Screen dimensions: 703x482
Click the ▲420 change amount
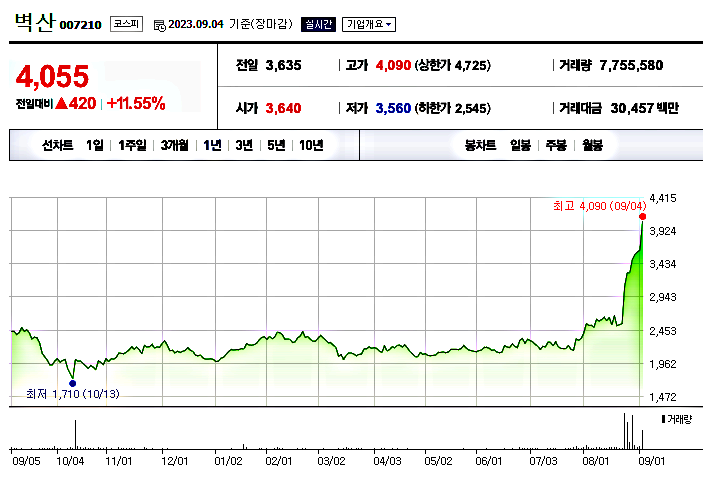pyautogui.click(x=75, y=104)
